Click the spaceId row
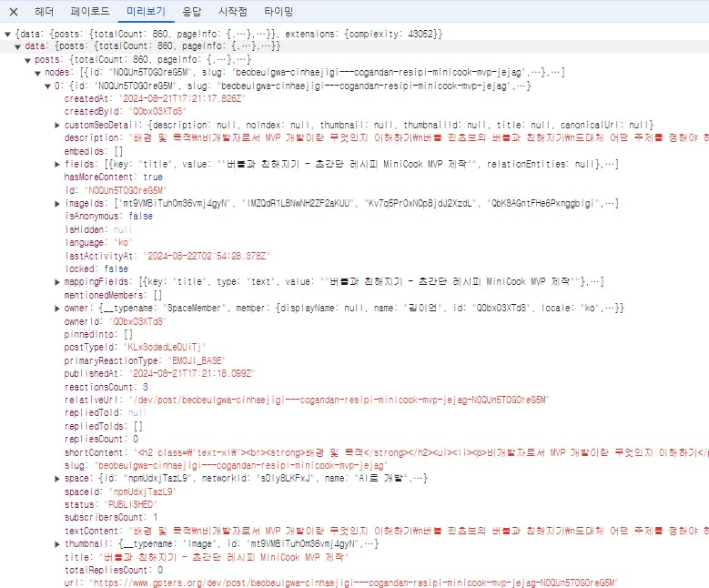 coord(120,492)
